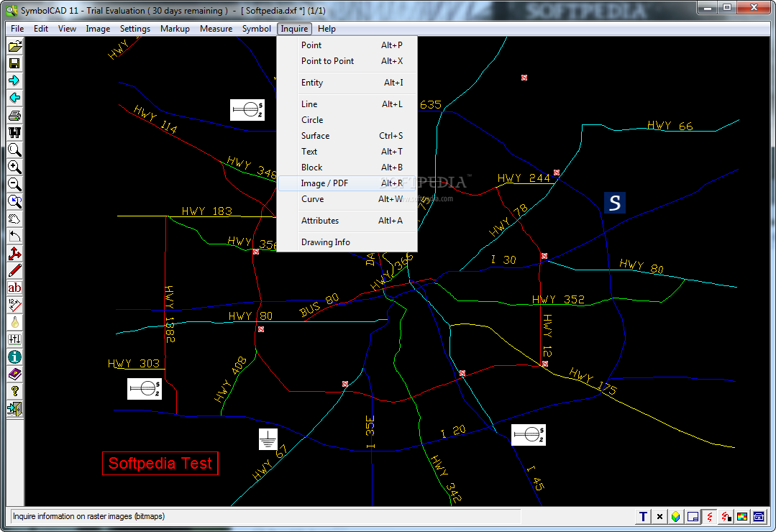Viewport: 776px width, 532px height.
Task: Select Circle in the Inquire menu
Action: pyautogui.click(x=347, y=120)
